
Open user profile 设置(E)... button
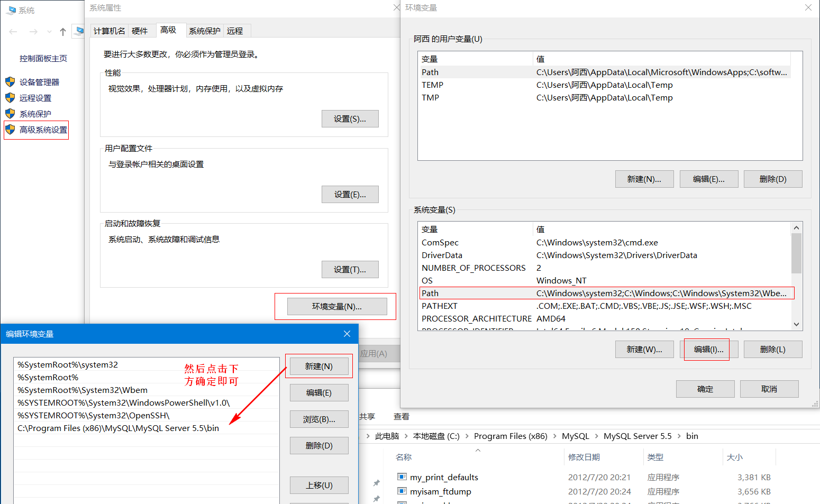[x=350, y=195]
